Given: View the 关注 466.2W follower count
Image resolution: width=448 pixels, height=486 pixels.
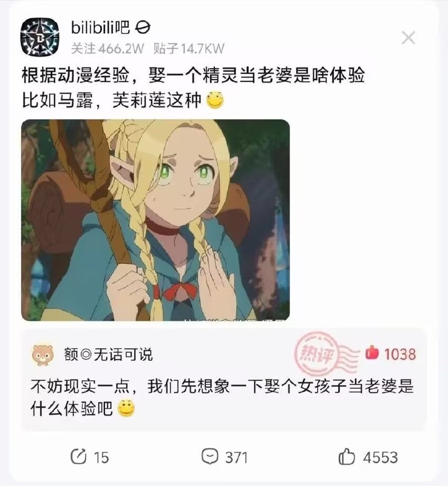Looking at the screenshot, I should click(107, 49).
